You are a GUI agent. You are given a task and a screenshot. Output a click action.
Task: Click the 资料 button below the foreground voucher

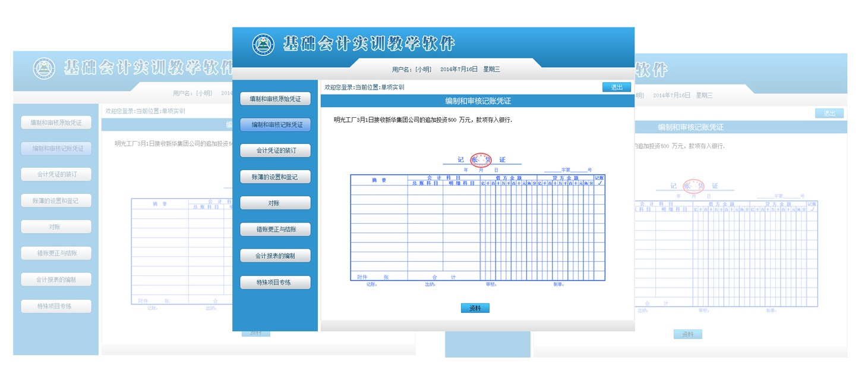[x=475, y=308]
